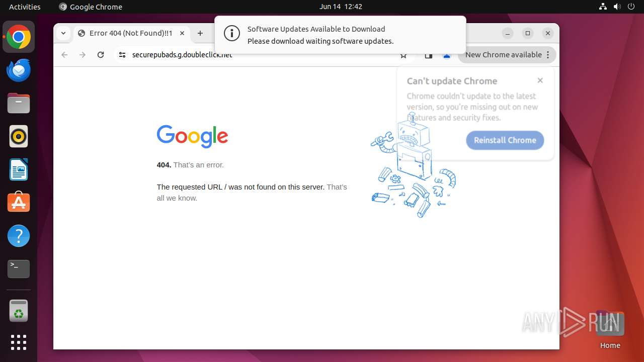
Task: Open the Software Updates Available notification
Action: [340, 35]
